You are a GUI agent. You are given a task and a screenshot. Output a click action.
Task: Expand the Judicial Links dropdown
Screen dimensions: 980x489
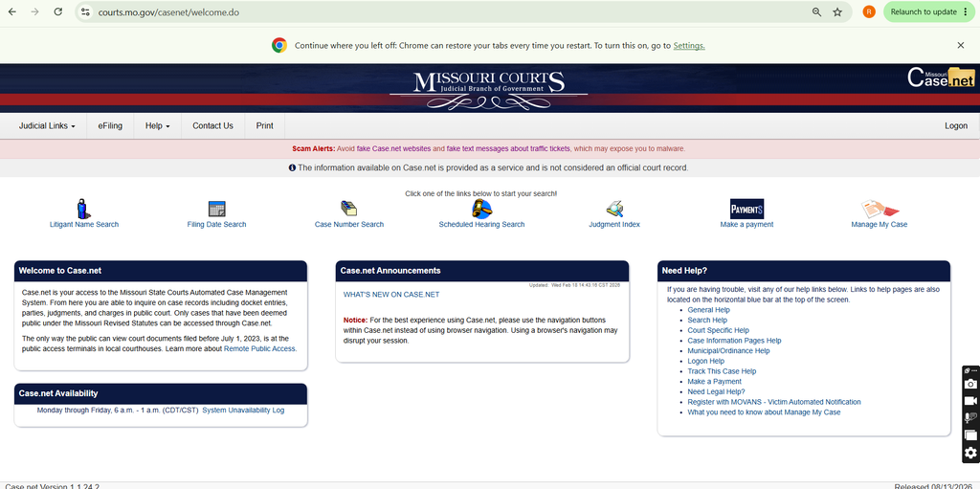click(x=47, y=125)
